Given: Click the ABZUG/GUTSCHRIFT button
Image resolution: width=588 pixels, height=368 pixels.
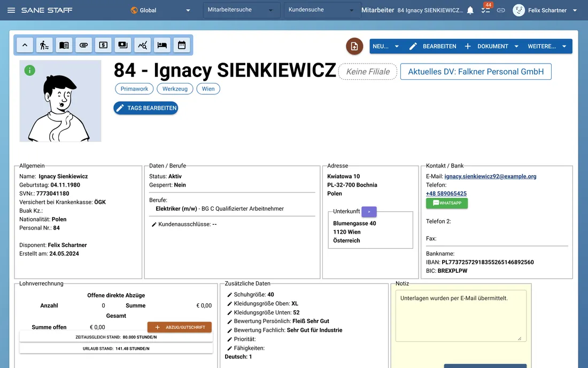Looking at the screenshot, I should 179,327.
